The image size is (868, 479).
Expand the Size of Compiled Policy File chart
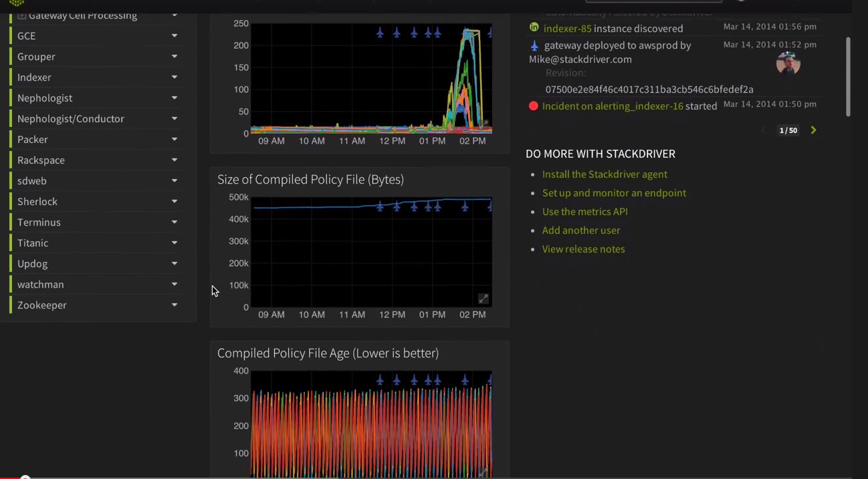(x=483, y=299)
